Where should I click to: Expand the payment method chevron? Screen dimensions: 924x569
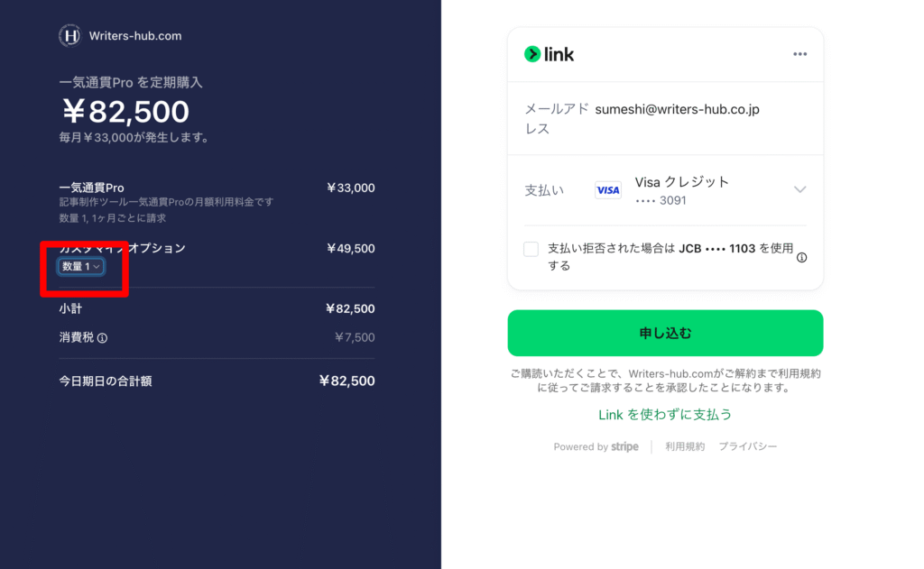[x=799, y=189]
